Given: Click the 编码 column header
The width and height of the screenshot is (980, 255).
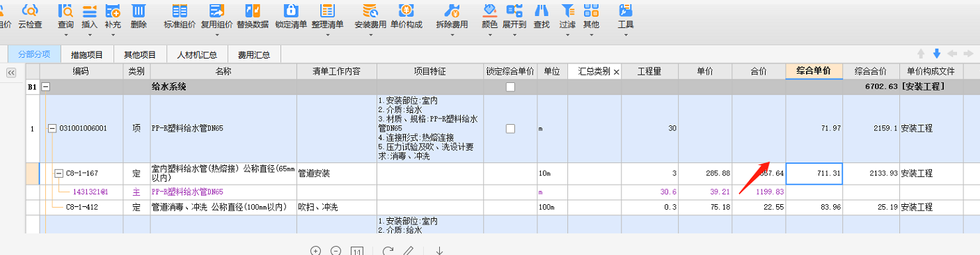Looking at the screenshot, I should point(81,71).
